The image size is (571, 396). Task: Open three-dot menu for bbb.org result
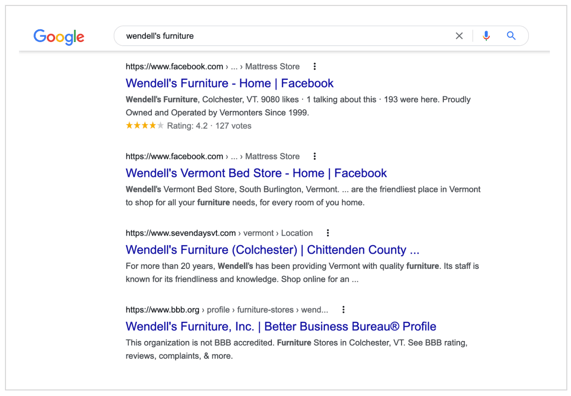(343, 310)
